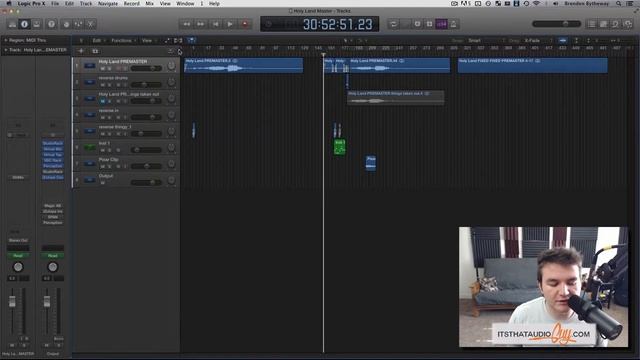Image resolution: width=640 pixels, height=360 pixels.
Task: Toggle the purple Count-in button
Action: (442, 24)
